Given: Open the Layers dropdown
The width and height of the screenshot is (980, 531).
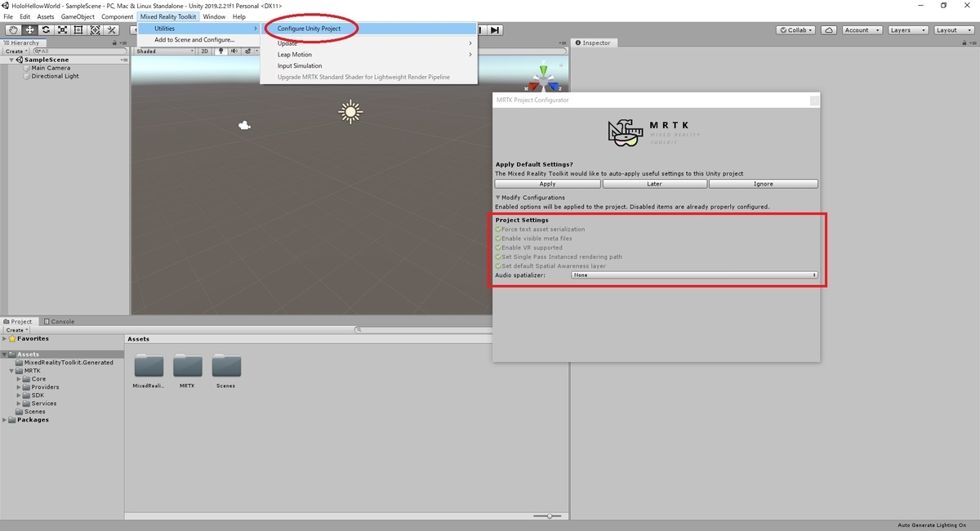Looking at the screenshot, I should point(906,30).
